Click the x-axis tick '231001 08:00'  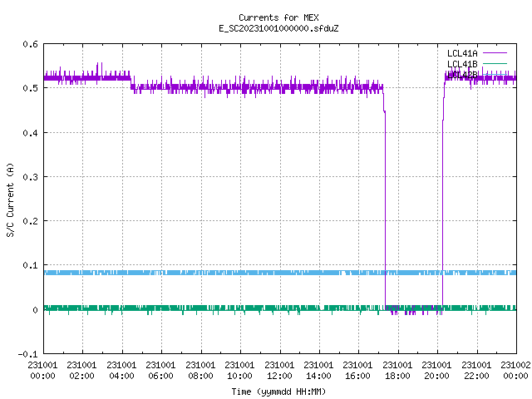(200, 371)
